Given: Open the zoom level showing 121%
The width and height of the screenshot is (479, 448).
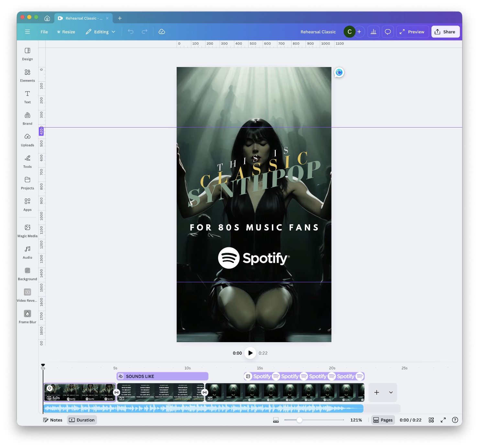Looking at the screenshot, I should click(356, 420).
